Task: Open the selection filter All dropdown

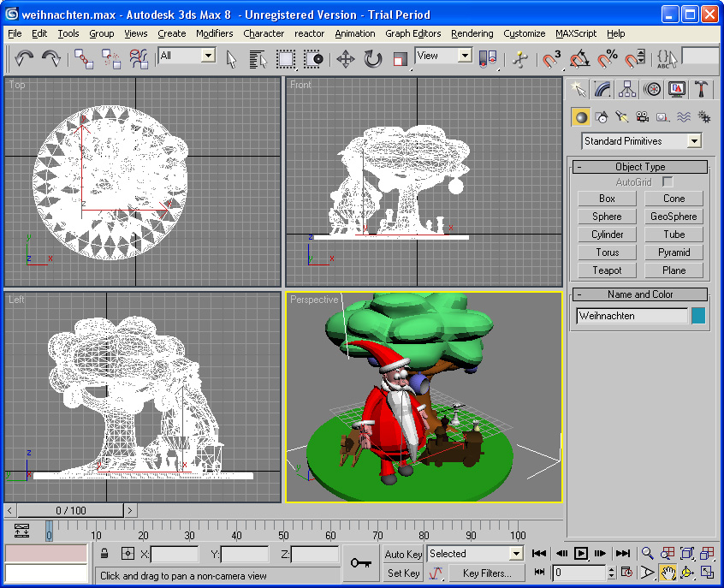Action: pyautogui.click(x=208, y=56)
